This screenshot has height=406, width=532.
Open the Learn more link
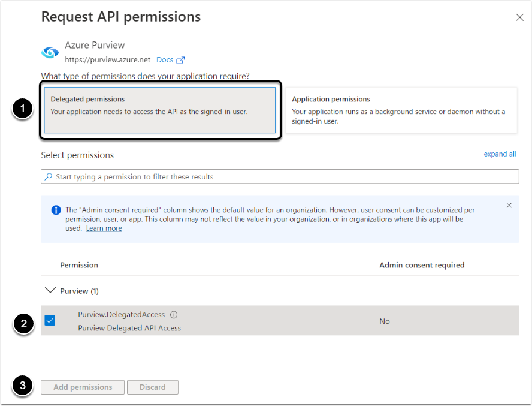(x=104, y=228)
